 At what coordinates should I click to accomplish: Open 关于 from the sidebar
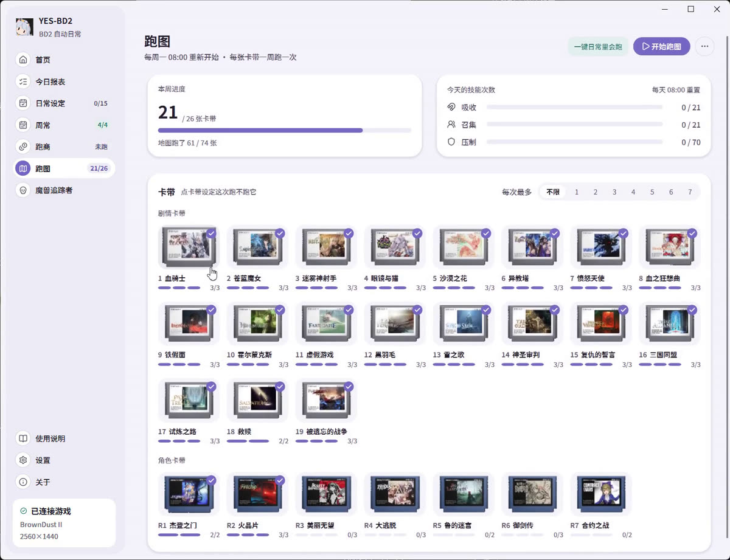click(64, 482)
